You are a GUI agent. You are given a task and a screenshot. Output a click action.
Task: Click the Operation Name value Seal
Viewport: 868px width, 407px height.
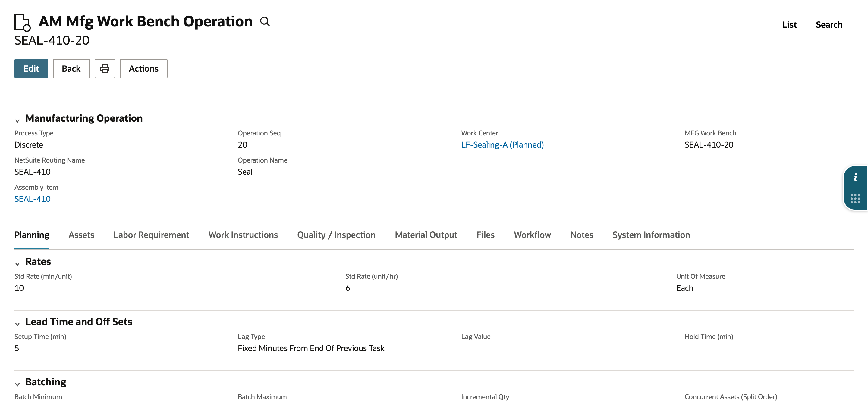245,172
